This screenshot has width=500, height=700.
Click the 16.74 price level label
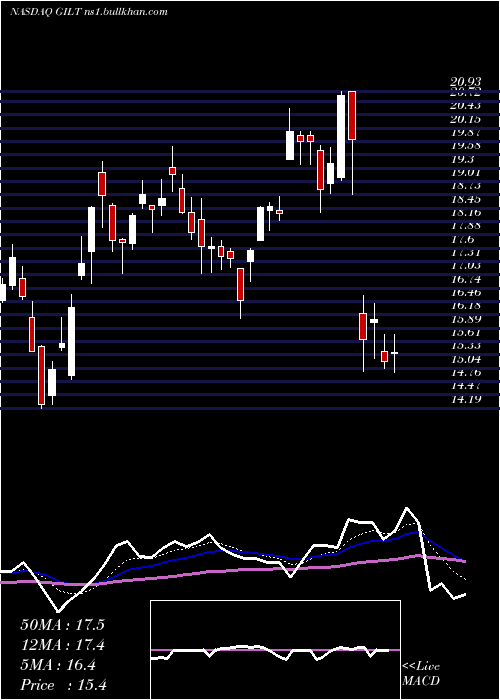tap(466, 279)
